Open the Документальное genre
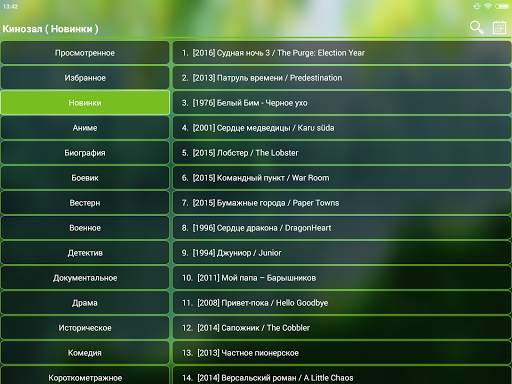The height and width of the screenshot is (384, 512). (85, 278)
